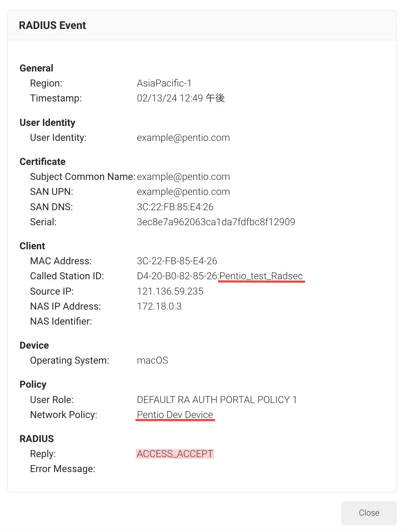This screenshot has width=404, height=532.
Task: Select the ACCESS_ACCEPT reply value
Action: pos(175,454)
